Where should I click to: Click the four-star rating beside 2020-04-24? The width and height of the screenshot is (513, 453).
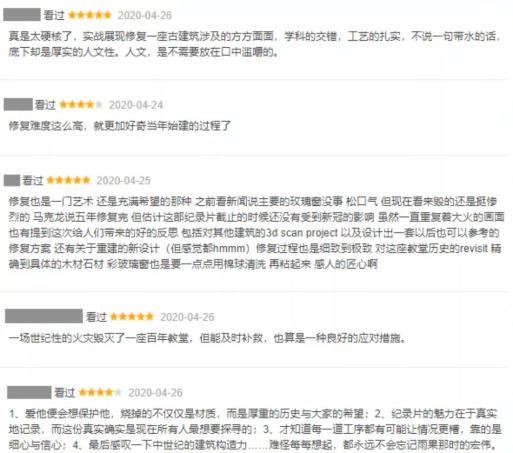point(81,105)
